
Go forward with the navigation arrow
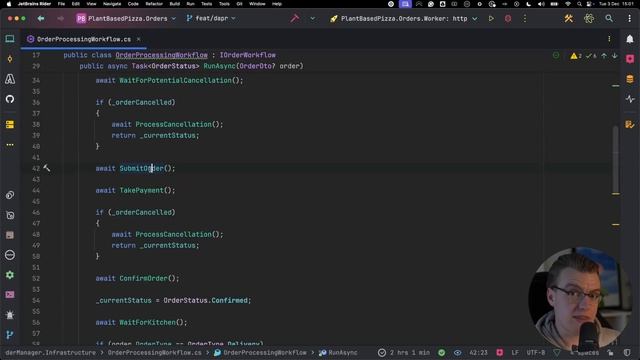pyautogui.click(x=60, y=18)
